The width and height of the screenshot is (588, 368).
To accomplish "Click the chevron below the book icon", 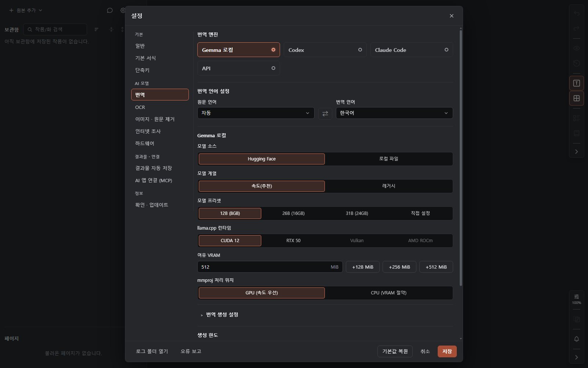I will coord(577,152).
